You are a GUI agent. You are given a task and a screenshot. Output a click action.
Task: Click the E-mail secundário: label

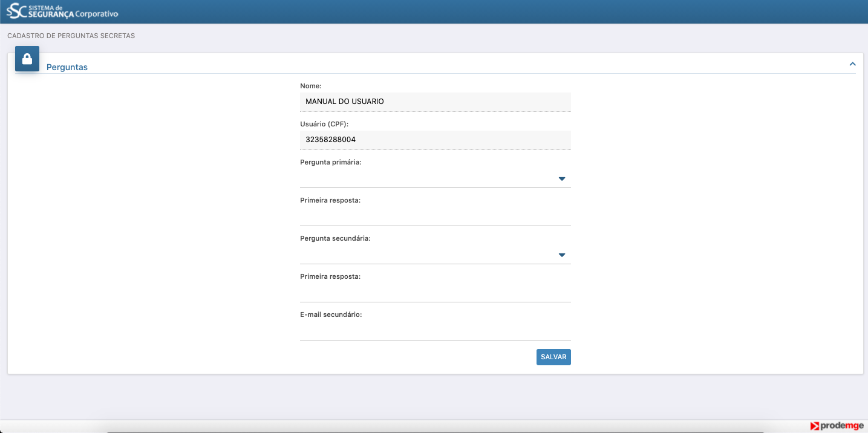coord(331,314)
